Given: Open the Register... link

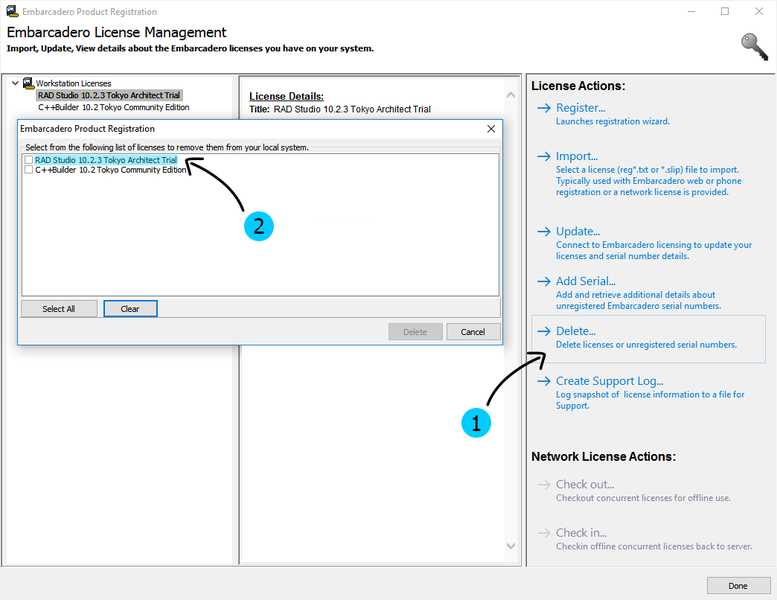Looking at the screenshot, I should pyautogui.click(x=580, y=108).
